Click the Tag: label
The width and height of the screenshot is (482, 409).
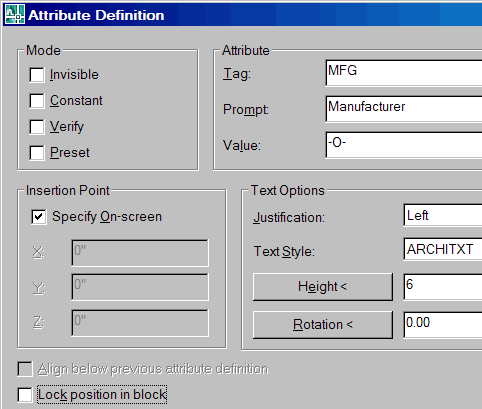tap(237, 74)
